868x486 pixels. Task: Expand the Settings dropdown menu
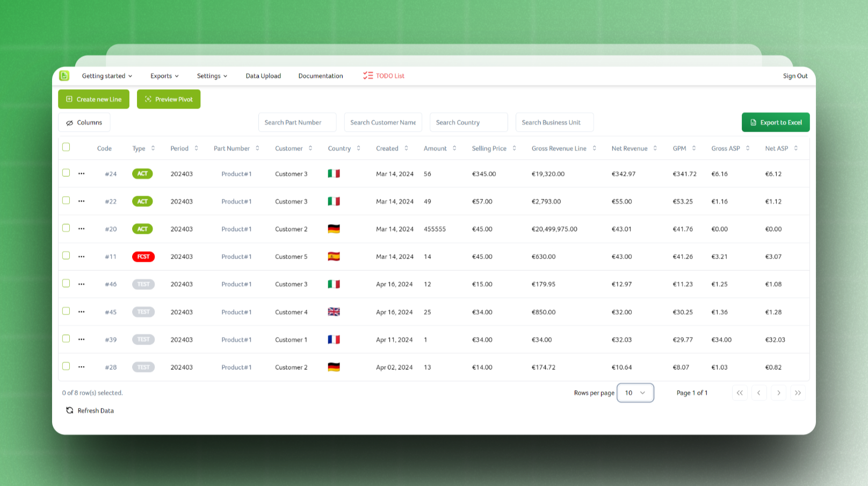pyautogui.click(x=212, y=76)
